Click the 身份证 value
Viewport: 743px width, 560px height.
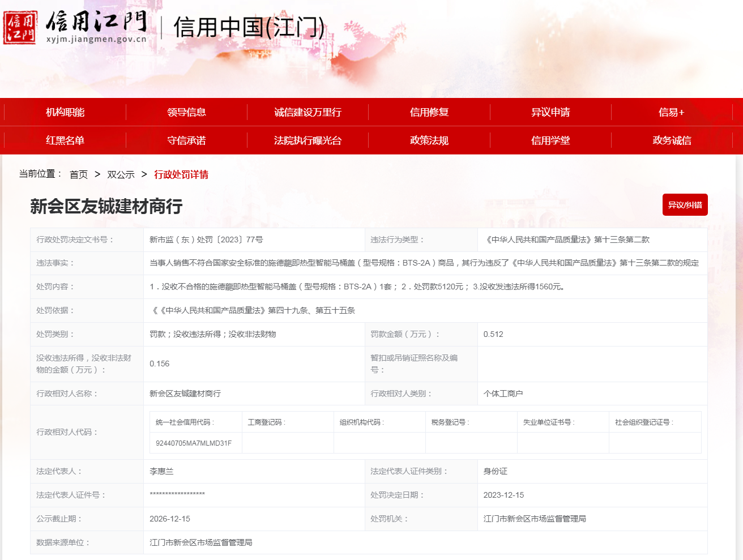[496, 471]
